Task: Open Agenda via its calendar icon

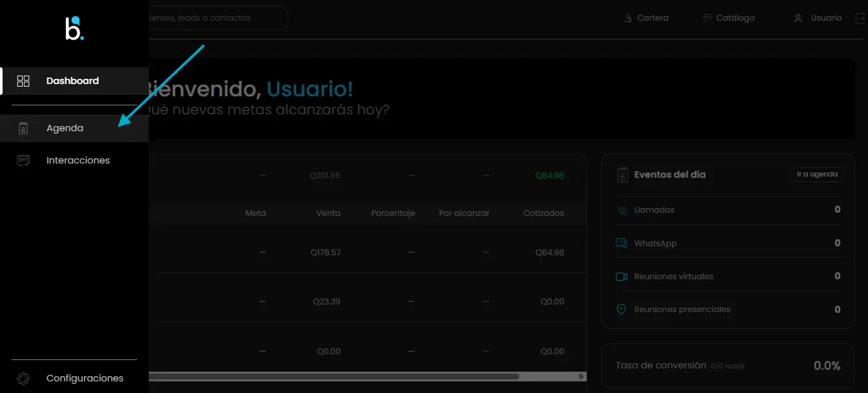Action: [23, 128]
